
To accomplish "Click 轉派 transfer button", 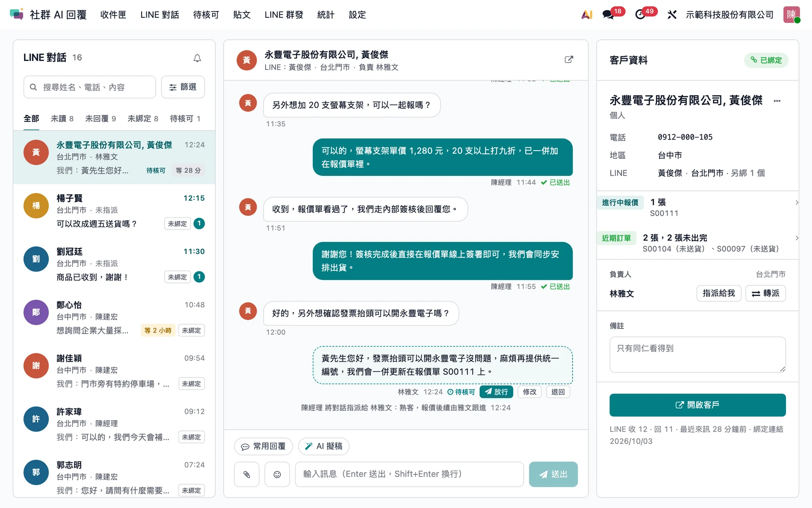I will (x=766, y=293).
